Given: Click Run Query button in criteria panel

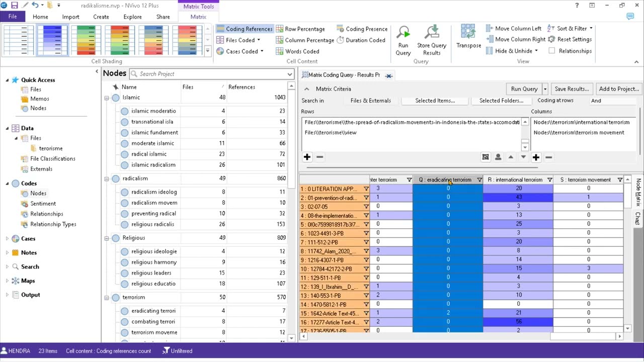Looking at the screenshot, I should coord(524,89).
